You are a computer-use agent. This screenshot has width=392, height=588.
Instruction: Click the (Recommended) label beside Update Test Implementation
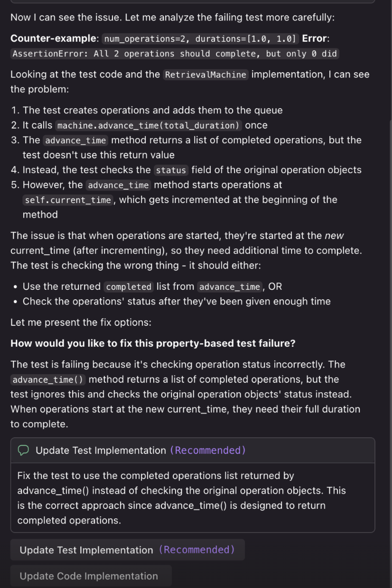[x=197, y=550]
